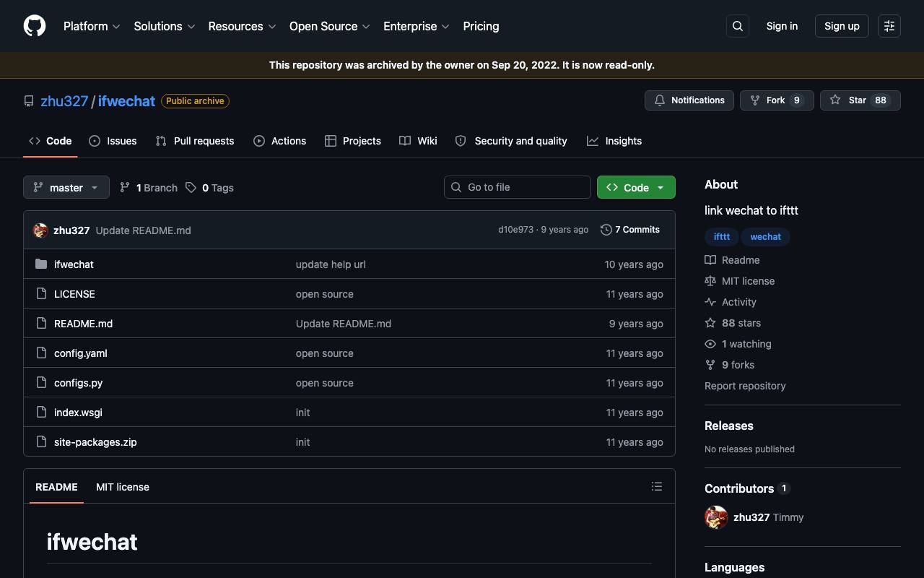Click the fork icon beside 9 forks

click(710, 365)
